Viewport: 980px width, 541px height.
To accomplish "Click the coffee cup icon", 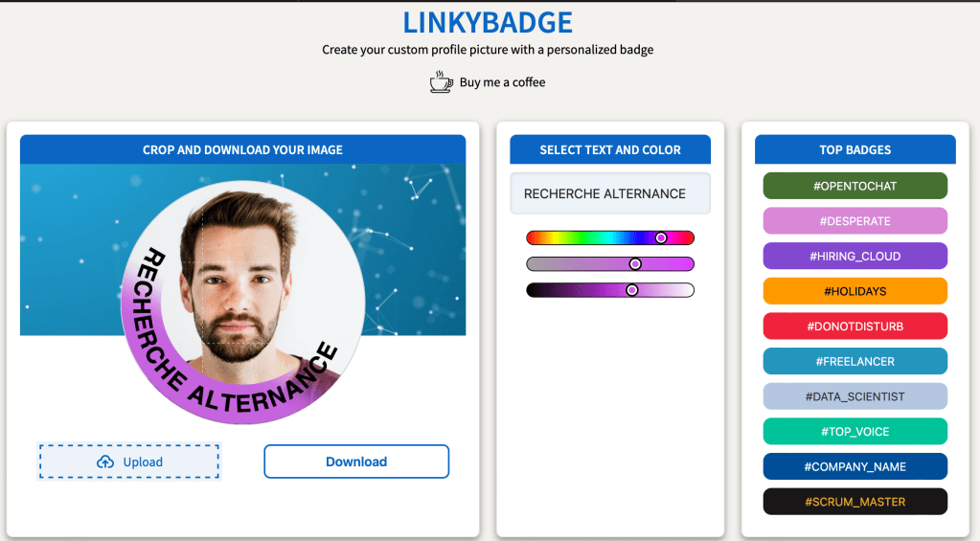I will click(441, 82).
